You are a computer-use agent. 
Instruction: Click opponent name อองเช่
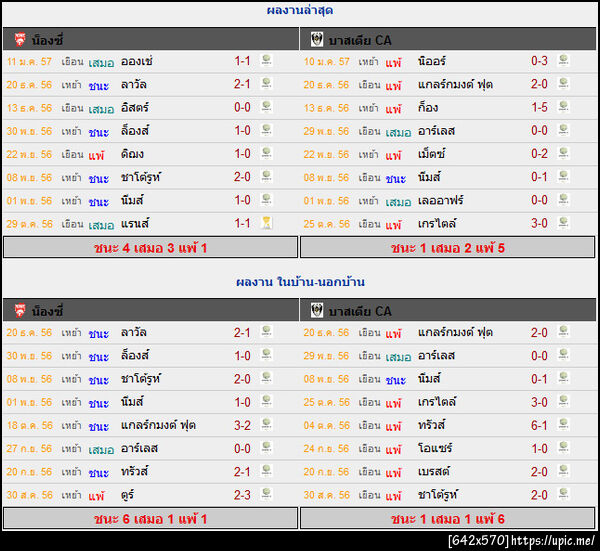(137, 62)
